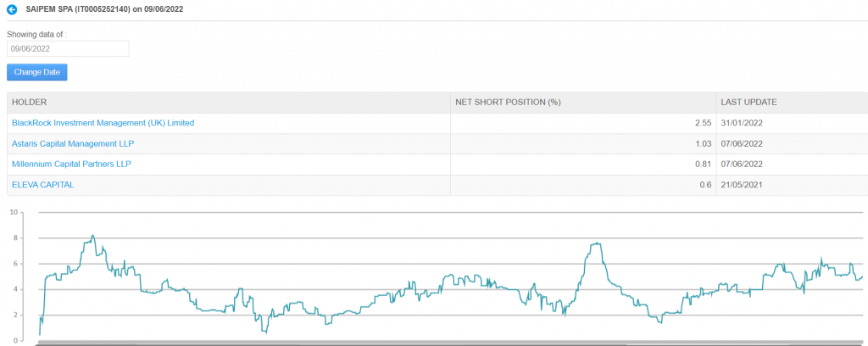Open BlackRock Investment Management (UK) Limited link
This screenshot has height=346, width=868.
pyautogui.click(x=103, y=123)
